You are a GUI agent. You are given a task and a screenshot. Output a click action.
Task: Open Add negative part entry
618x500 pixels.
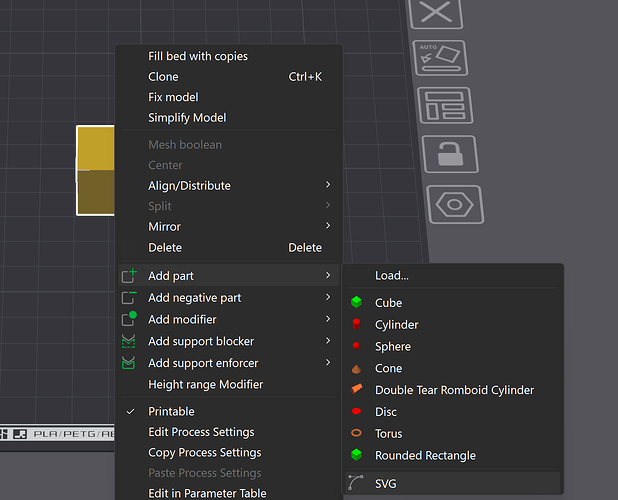coord(194,298)
